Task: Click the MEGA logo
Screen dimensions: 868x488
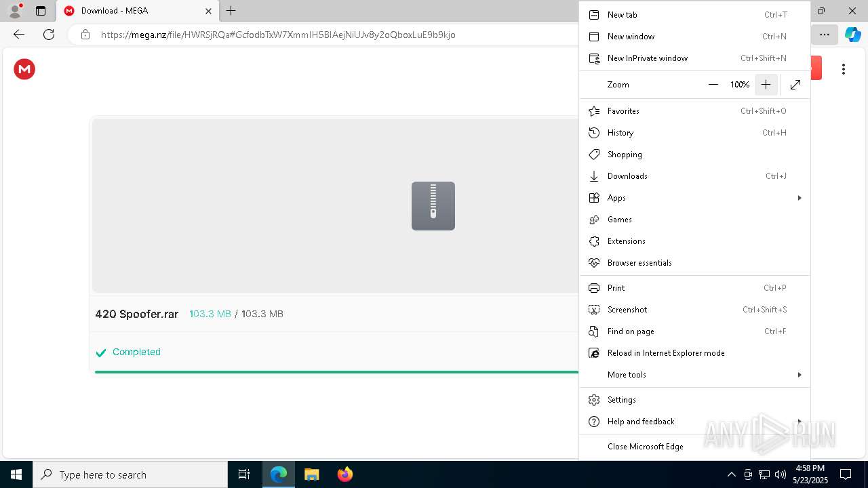Action: 24,69
